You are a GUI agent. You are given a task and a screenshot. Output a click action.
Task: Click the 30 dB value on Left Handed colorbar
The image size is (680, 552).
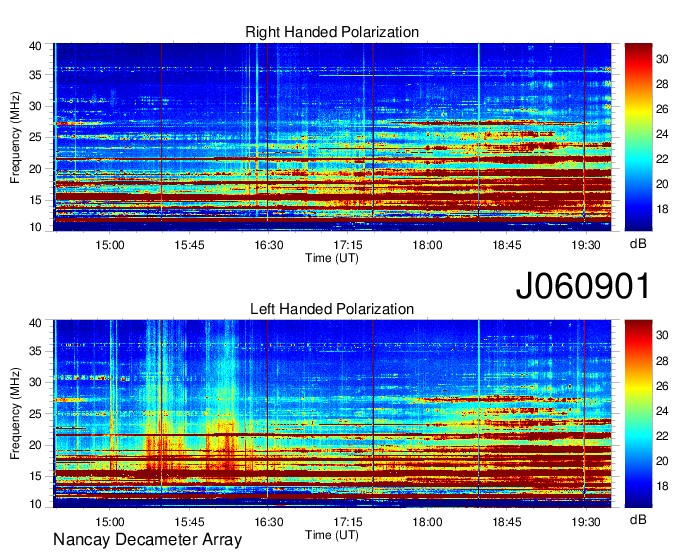[662, 335]
